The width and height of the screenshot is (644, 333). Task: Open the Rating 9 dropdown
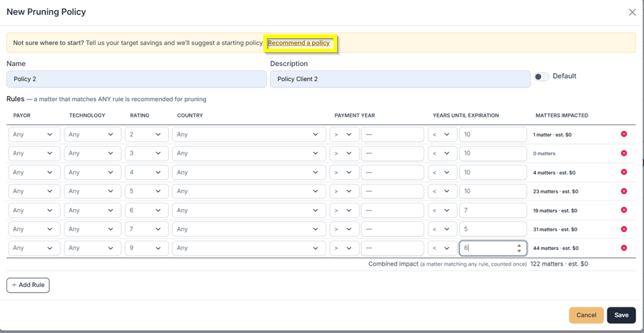click(x=147, y=248)
